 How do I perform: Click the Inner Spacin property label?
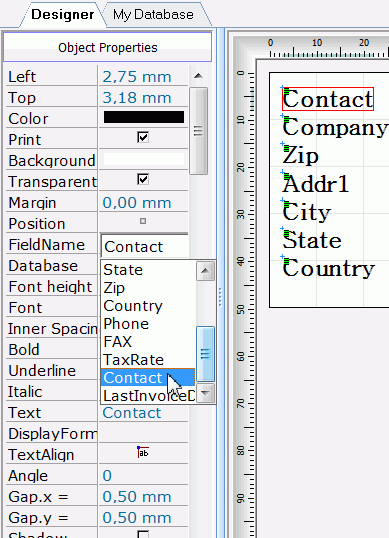[53, 329]
